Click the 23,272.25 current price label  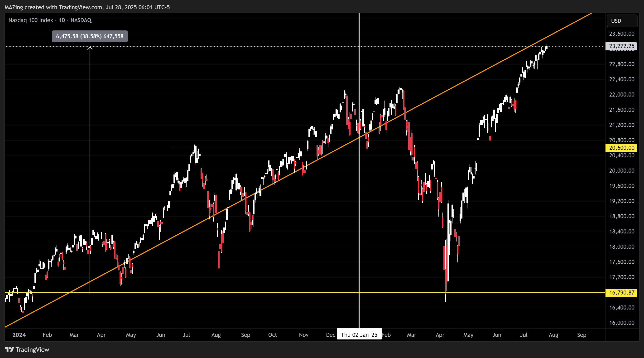coord(621,46)
